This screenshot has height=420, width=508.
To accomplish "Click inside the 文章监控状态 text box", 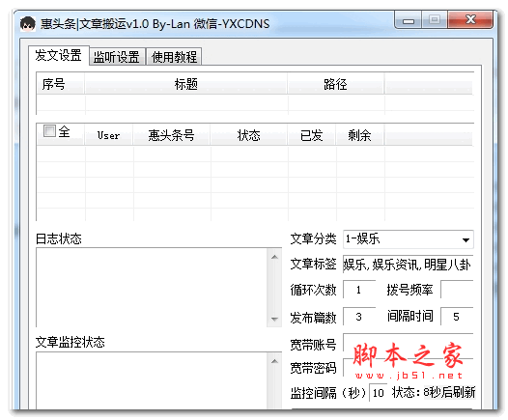I will (152, 380).
